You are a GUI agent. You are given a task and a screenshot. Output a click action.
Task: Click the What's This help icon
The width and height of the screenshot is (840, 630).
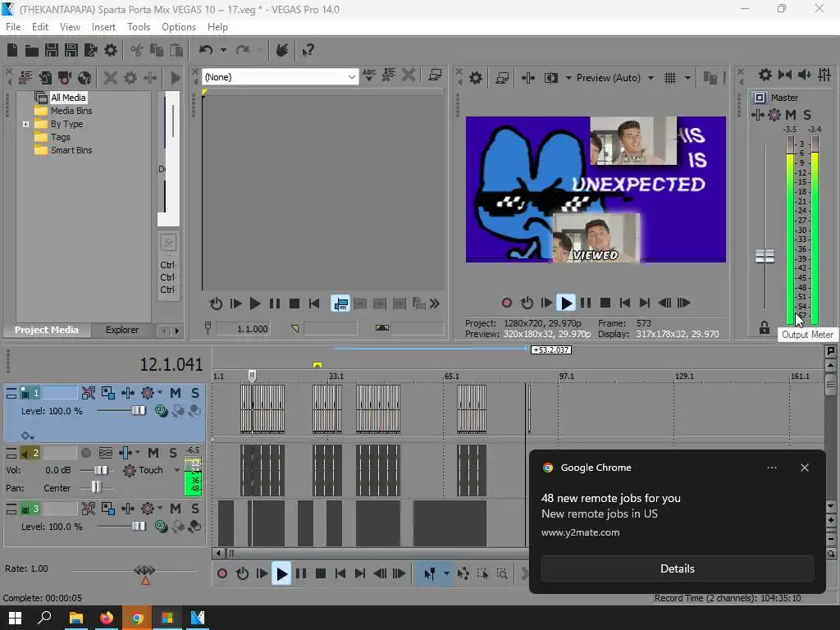coord(308,50)
